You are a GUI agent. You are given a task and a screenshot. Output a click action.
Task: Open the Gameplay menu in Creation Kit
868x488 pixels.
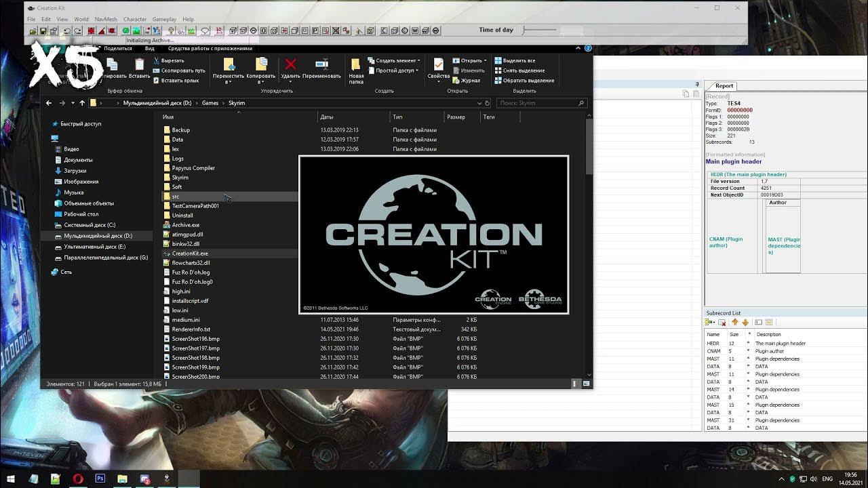click(165, 20)
